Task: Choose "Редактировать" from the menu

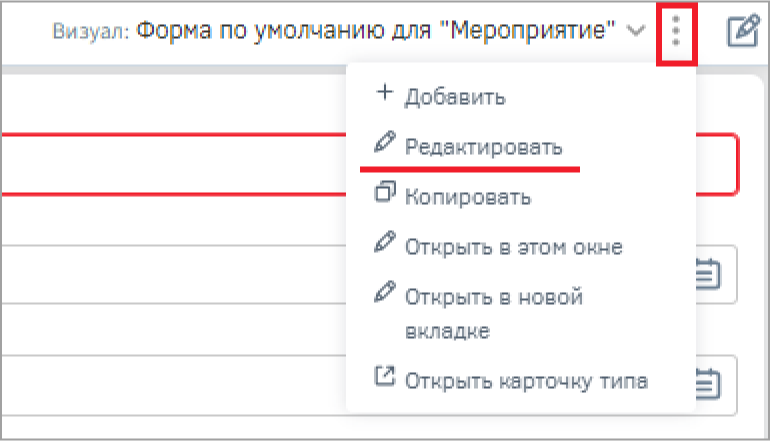Action: (483, 147)
